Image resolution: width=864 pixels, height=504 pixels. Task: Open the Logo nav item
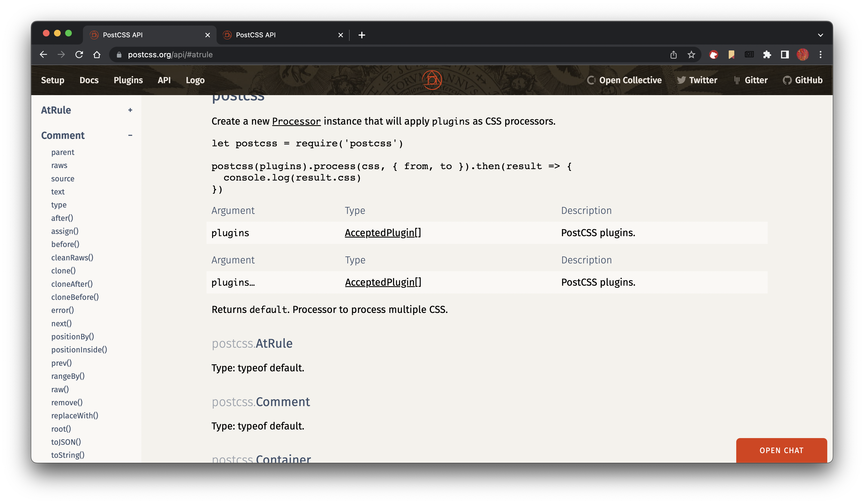pyautogui.click(x=195, y=80)
